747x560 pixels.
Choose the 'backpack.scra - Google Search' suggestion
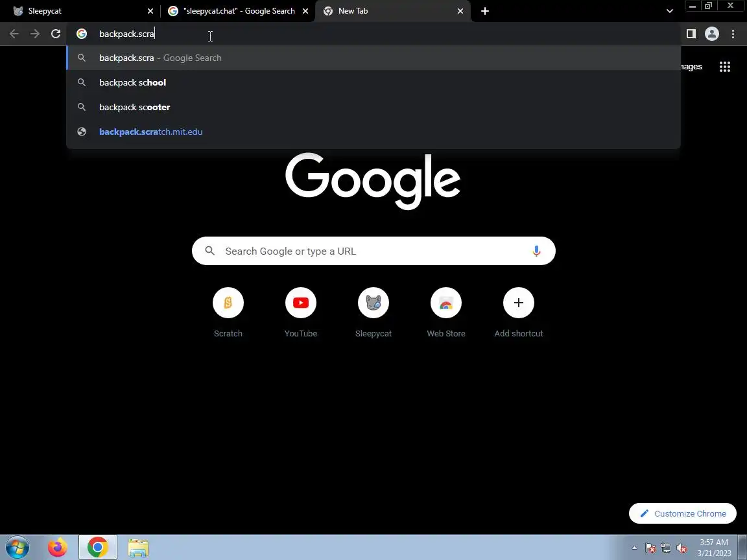click(373, 58)
